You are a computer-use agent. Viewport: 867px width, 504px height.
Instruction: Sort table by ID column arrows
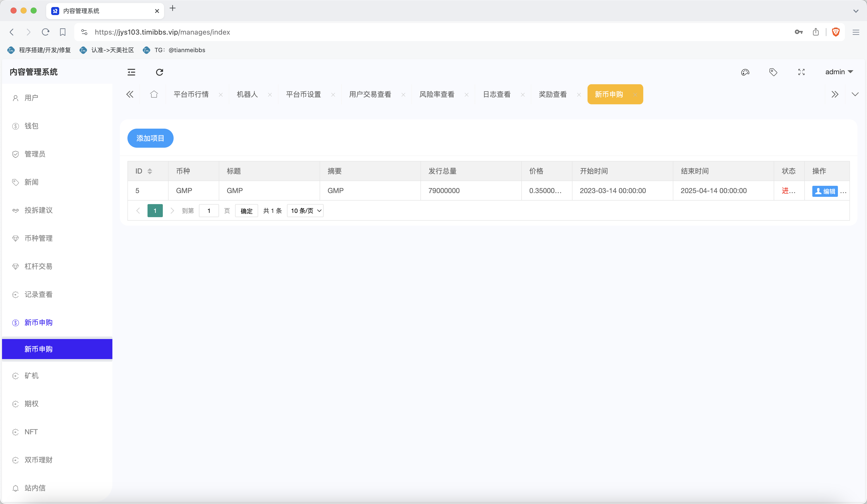pos(150,171)
